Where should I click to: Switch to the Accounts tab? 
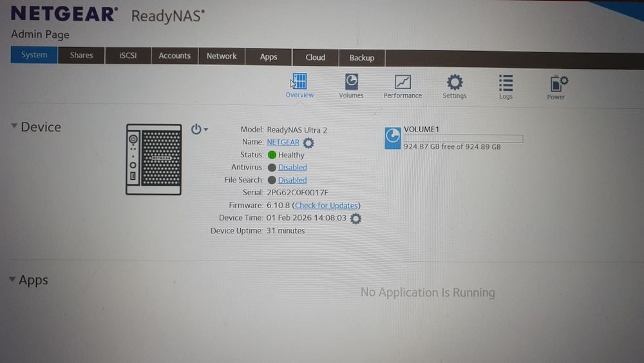pyautogui.click(x=175, y=56)
